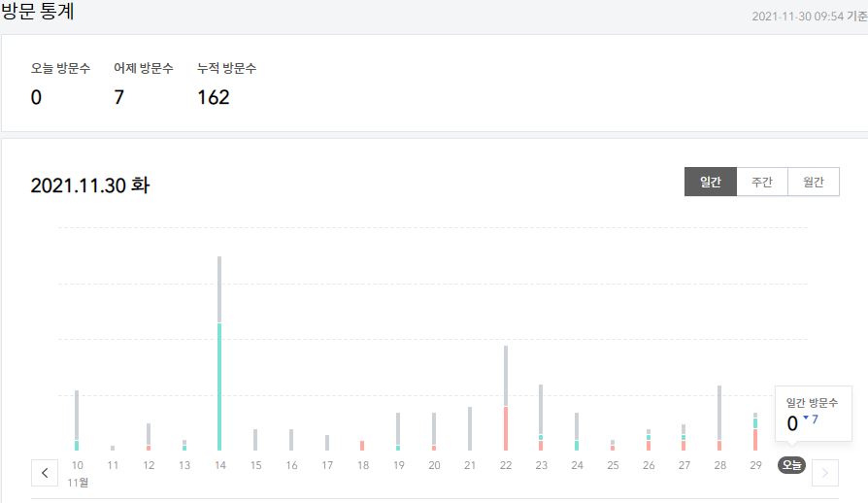Select the bar for day 27

tap(684, 437)
